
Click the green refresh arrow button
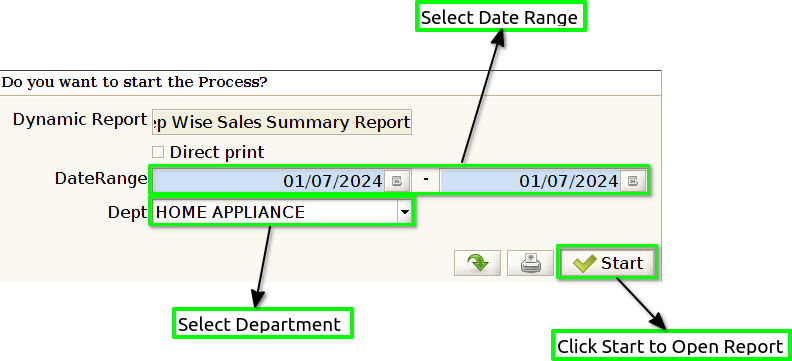477,263
